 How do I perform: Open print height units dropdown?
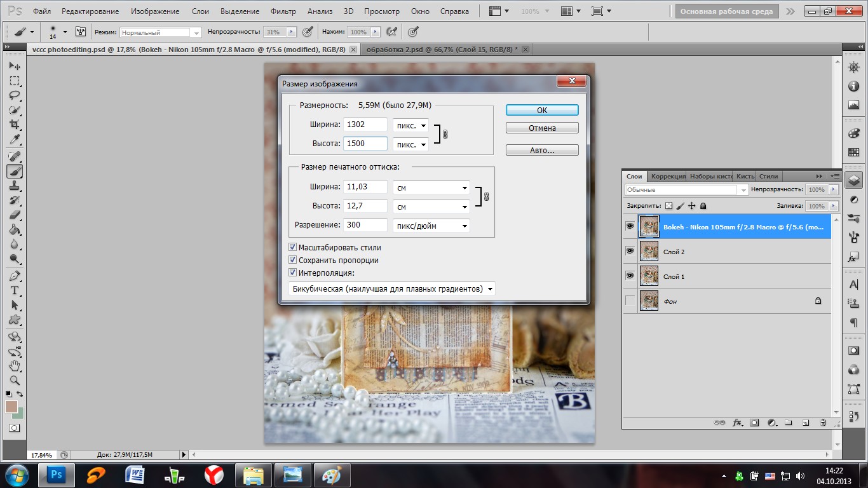tap(431, 207)
